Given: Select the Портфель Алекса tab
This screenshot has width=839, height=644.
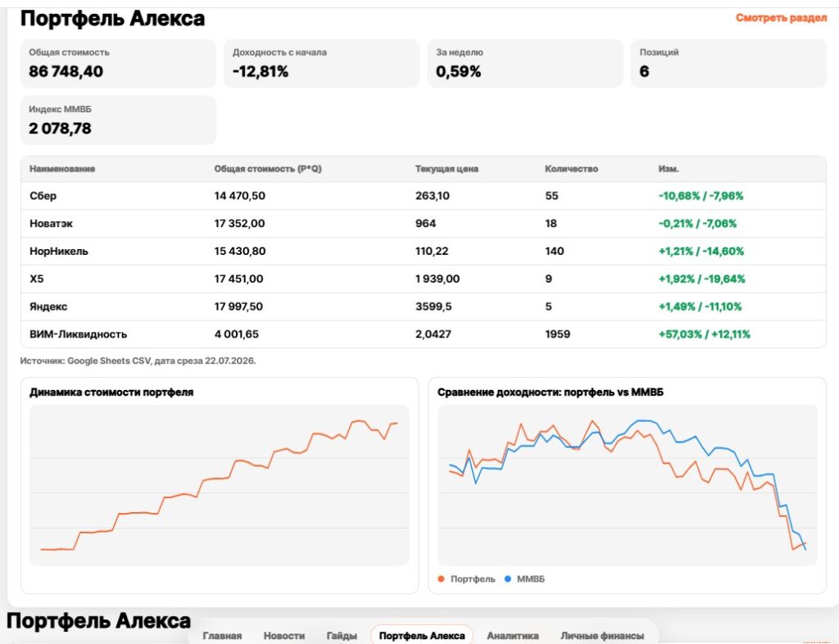Looking at the screenshot, I should [x=422, y=636].
